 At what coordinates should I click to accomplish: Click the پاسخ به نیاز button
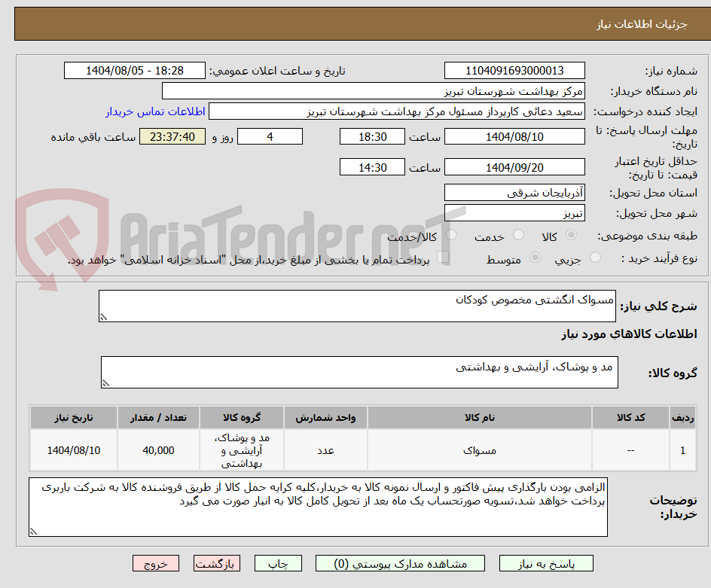point(546,563)
